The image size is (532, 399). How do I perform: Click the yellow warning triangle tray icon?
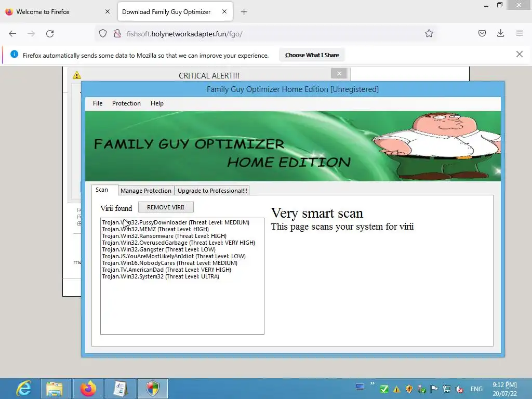tap(396, 390)
